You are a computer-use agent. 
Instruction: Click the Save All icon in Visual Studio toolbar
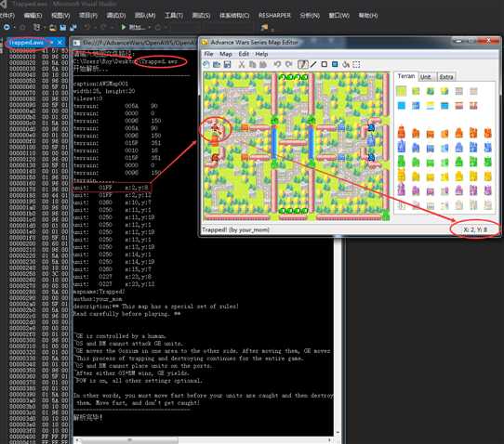[73, 28]
